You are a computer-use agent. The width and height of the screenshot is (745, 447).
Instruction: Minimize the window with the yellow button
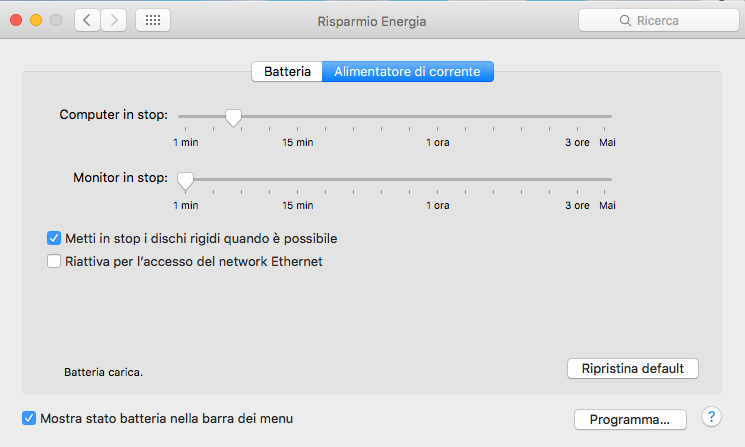(x=36, y=20)
